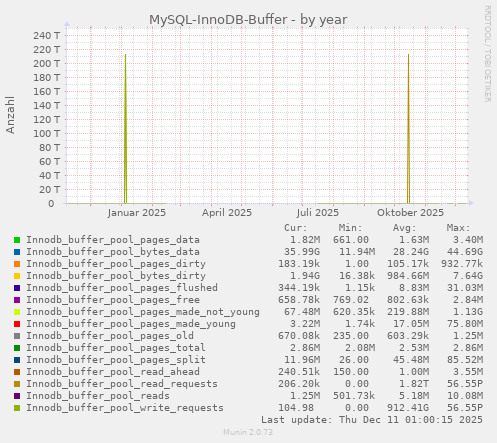Click the red pages_made_young legend swatch
Image resolution: width=497 pixels, height=443 pixels.
tap(17, 324)
